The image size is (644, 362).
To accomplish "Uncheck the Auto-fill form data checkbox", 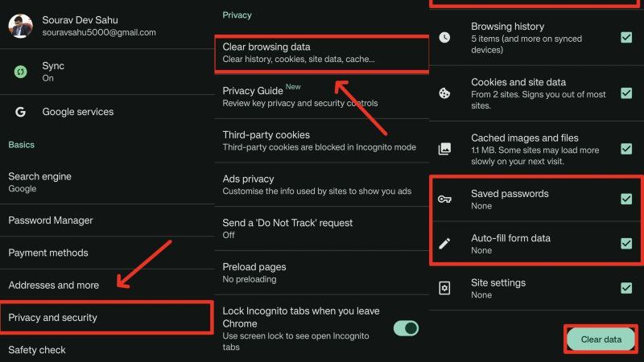I will point(626,244).
